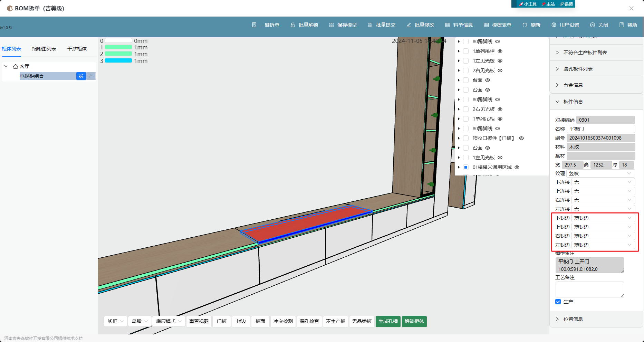Switch to the 干涉柜体 tab
This screenshot has height=342, width=644.
click(x=77, y=49)
